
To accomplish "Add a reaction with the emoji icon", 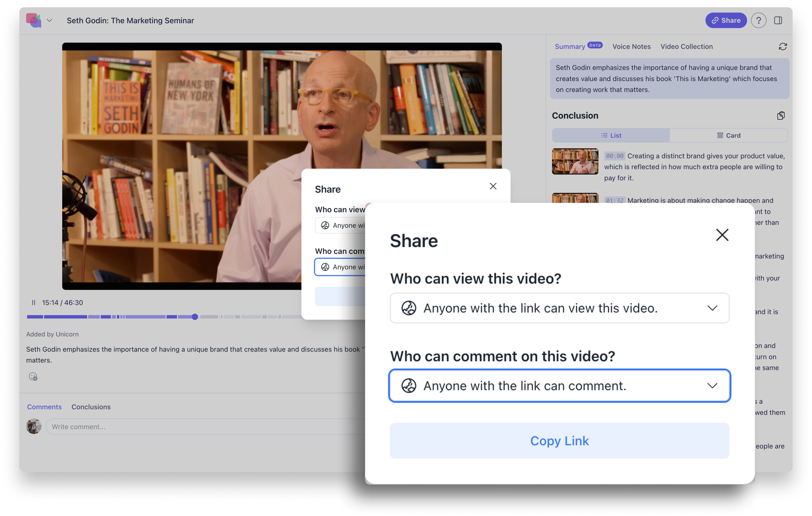I will click(33, 376).
